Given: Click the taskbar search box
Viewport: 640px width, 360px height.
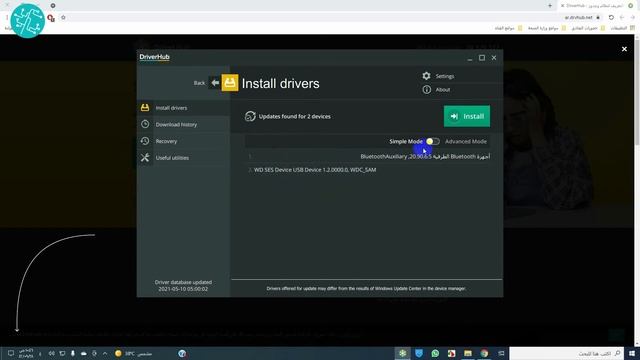Looking at the screenshot, I should pyautogui.click(x=567, y=353).
